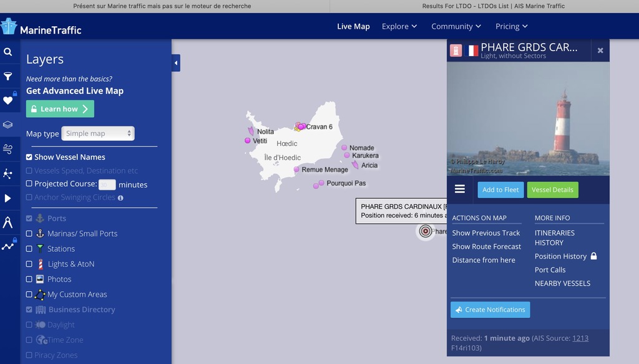Open Vessel Details button
Image resolution: width=639 pixels, height=364 pixels.
tap(552, 189)
